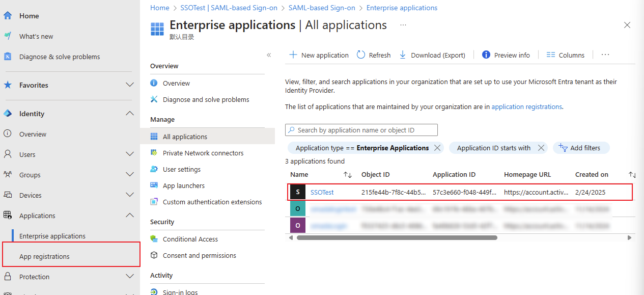
Task: Click the Add filters button
Action: pyautogui.click(x=581, y=148)
